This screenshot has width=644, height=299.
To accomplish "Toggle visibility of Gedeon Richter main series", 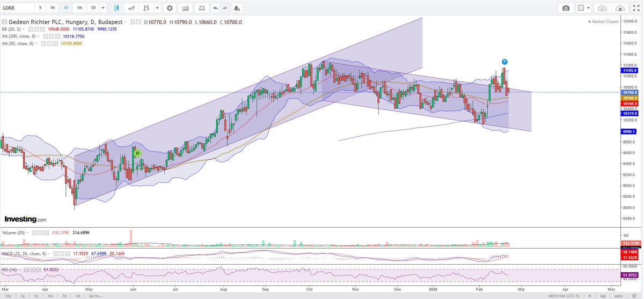I will (x=133, y=22).
